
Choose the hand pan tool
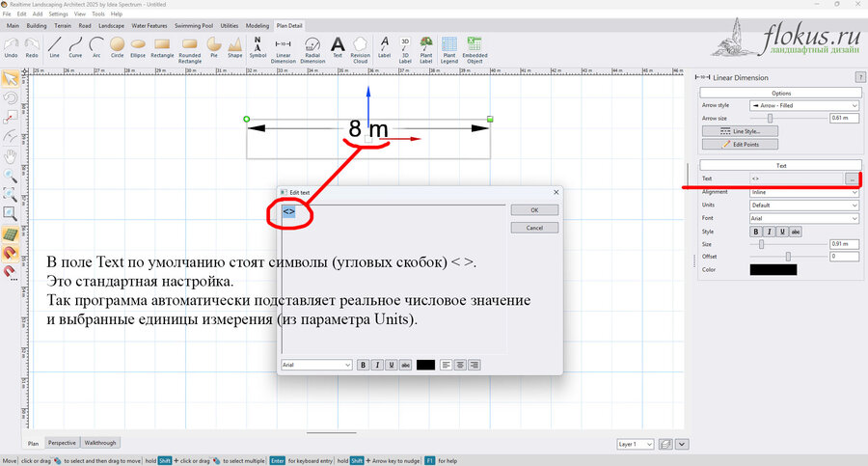click(10, 156)
